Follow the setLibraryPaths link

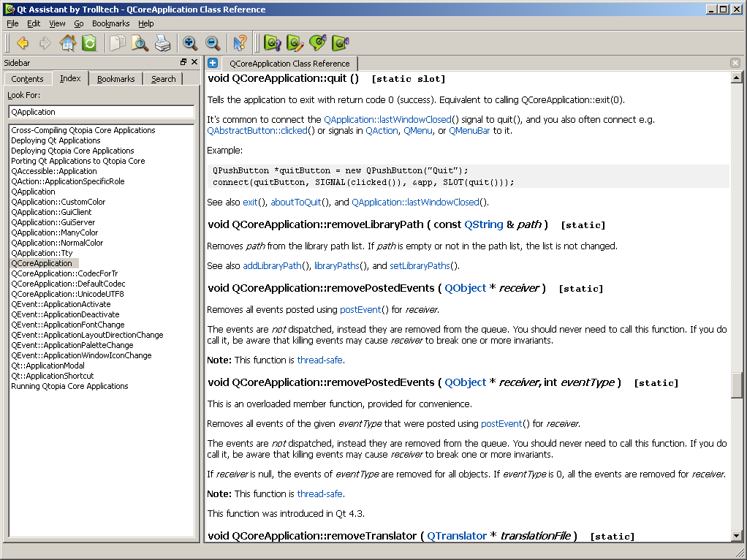coord(420,266)
